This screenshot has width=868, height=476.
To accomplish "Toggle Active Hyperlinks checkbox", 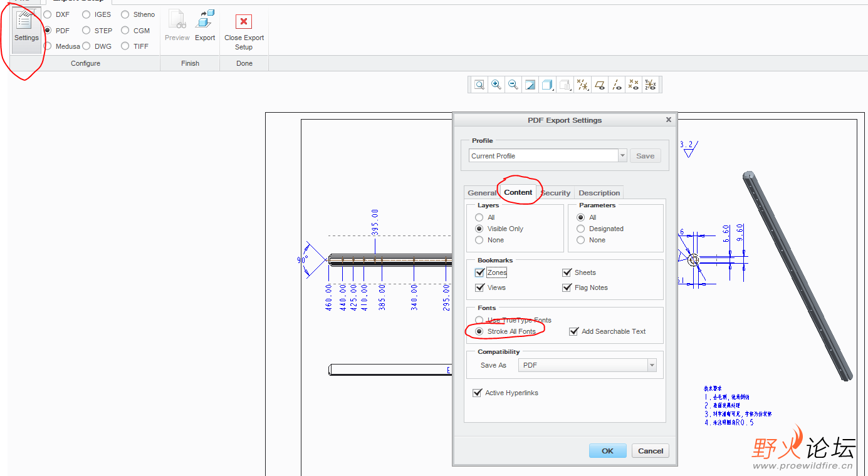I will (478, 393).
